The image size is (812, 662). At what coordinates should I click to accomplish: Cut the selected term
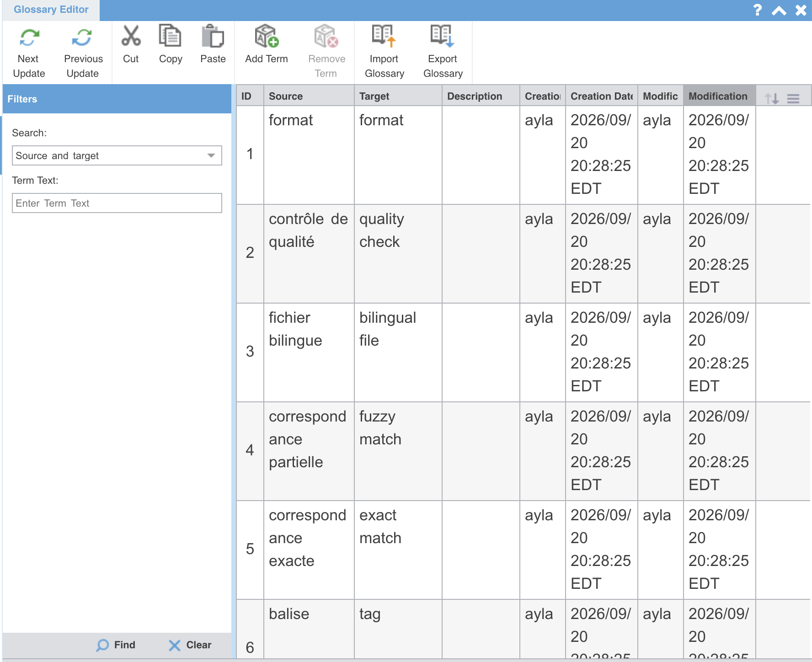coord(131,44)
